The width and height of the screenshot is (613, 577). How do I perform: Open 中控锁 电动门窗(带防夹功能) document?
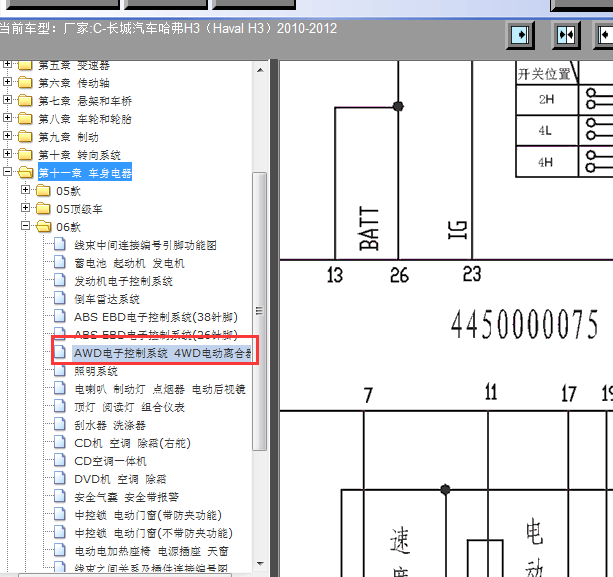(148, 515)
